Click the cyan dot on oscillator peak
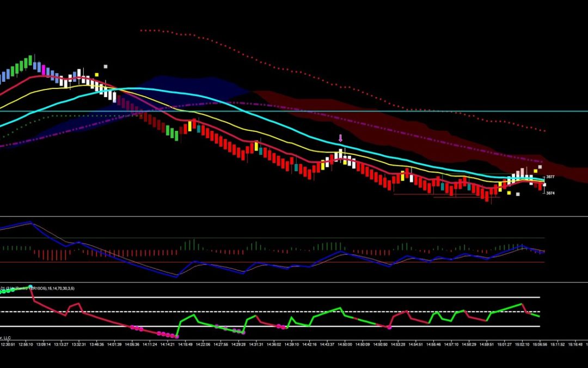Screen dimensions: 588x368 pos(30,287)
